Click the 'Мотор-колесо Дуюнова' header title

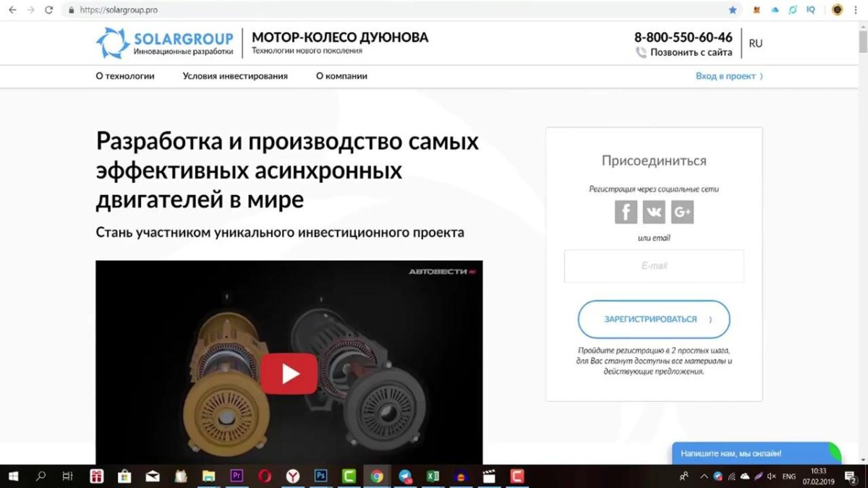[340, 37]
